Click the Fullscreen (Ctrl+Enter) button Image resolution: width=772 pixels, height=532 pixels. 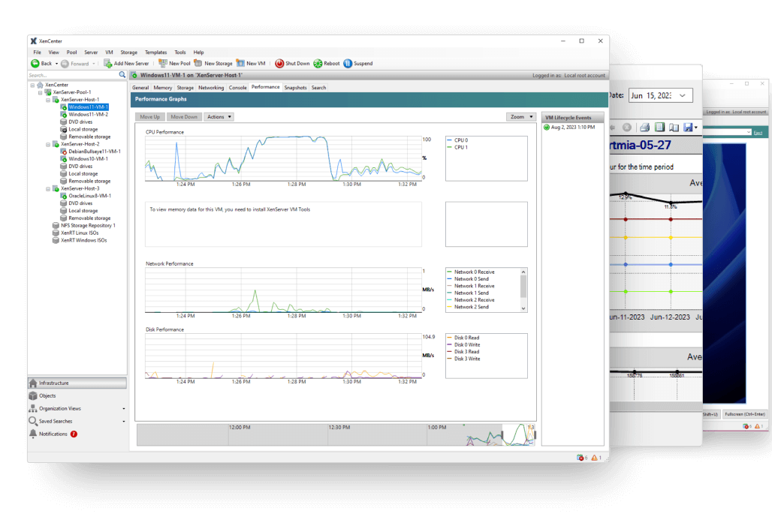[x=744, y=414]
